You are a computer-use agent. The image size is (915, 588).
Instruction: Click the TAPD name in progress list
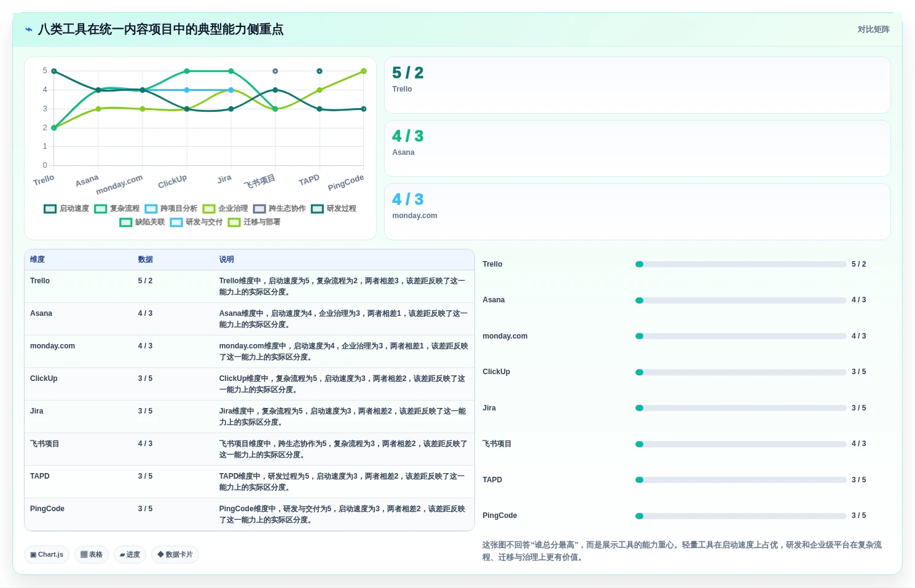click(492, 480)
